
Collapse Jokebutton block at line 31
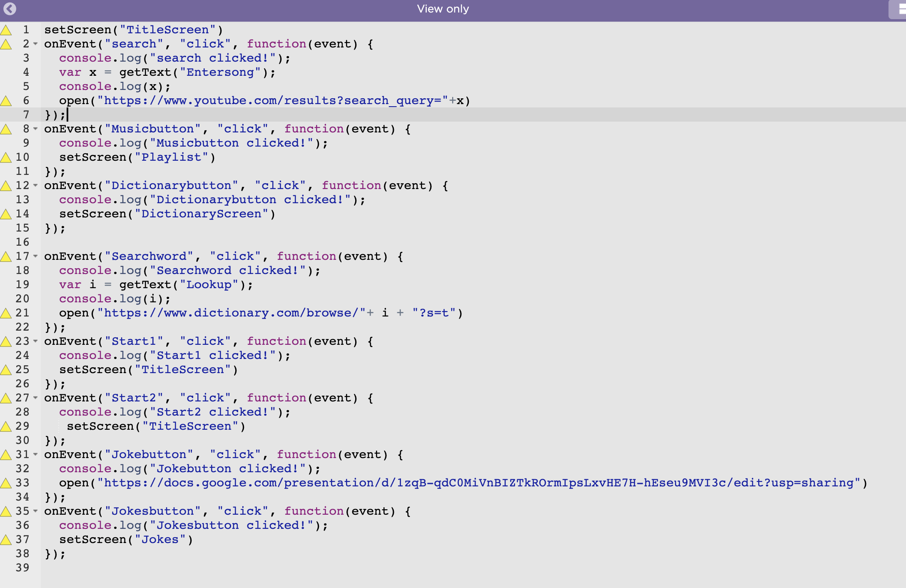[x=35, y=455]
